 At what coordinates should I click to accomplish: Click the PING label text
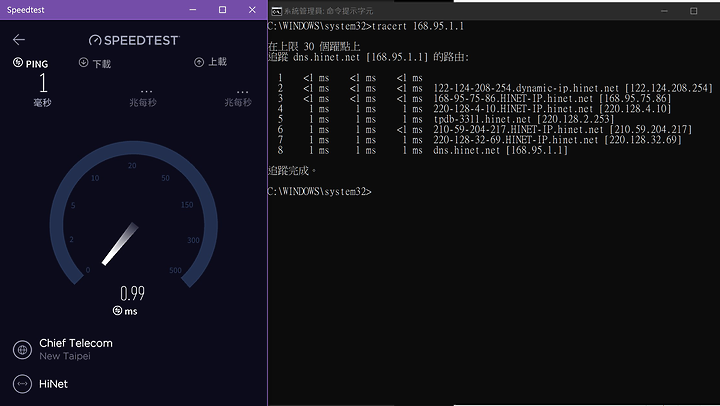point(37,64)
